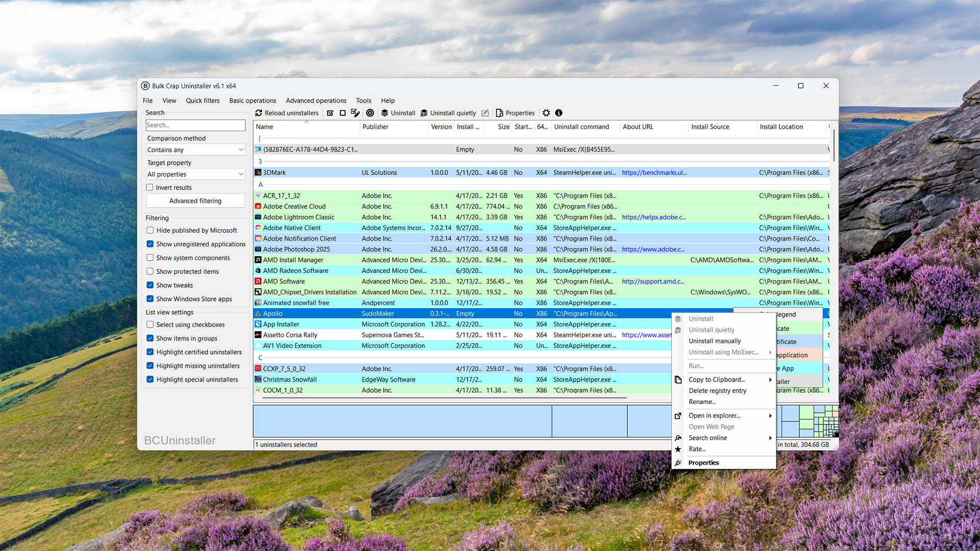Open the Target property dropdown
This screenshot has height=551, width=980.
click(195, 174)
